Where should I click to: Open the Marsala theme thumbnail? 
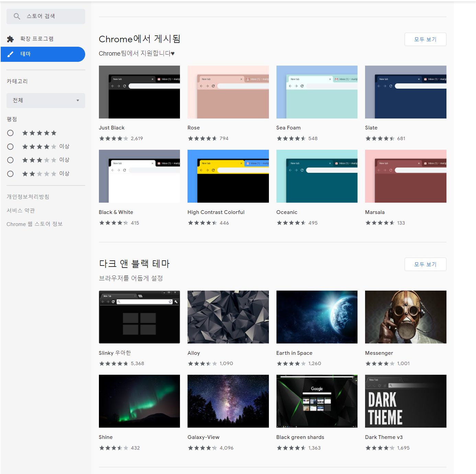tap(406, 176)
